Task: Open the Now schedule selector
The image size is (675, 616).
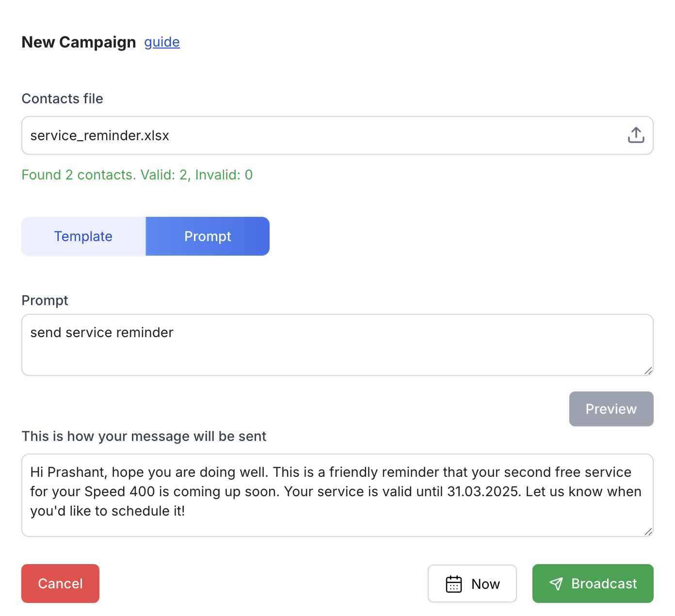Action: [472, 584]
